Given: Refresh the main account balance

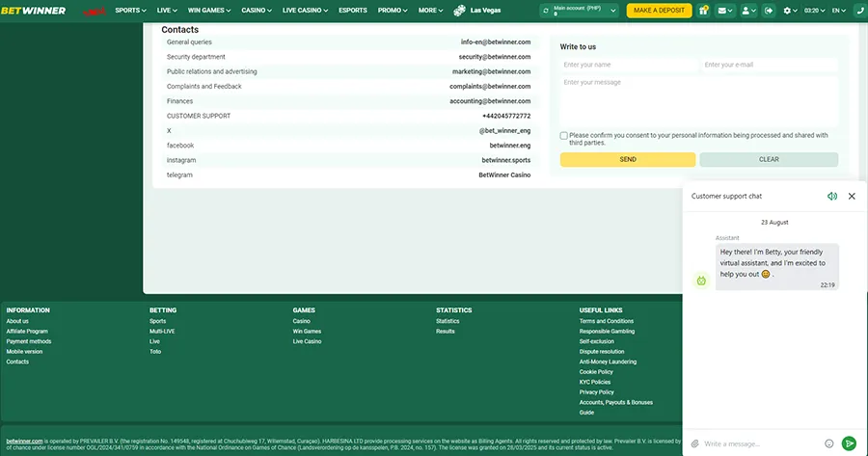Looking at the screenshot, I should coord(546,11).
